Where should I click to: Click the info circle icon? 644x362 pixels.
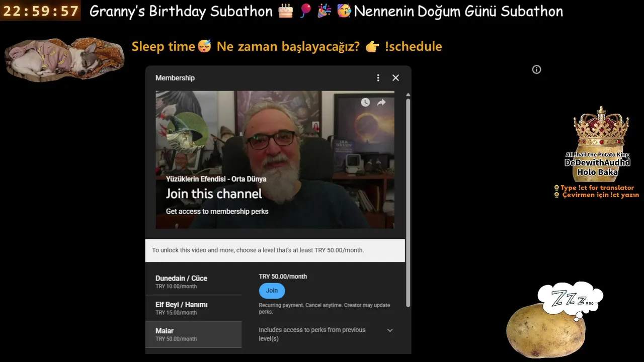pos(537,69)
